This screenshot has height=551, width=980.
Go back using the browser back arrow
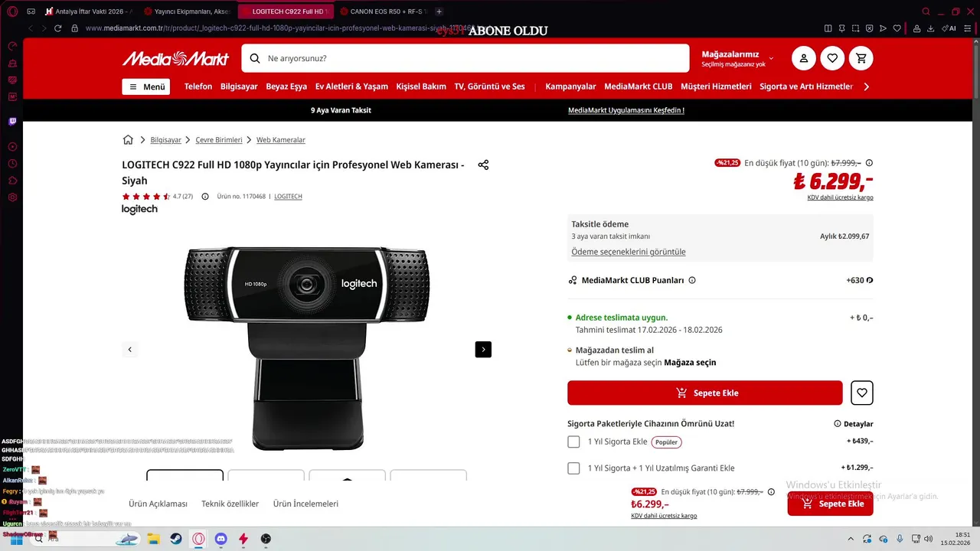[x=31, y=28]
